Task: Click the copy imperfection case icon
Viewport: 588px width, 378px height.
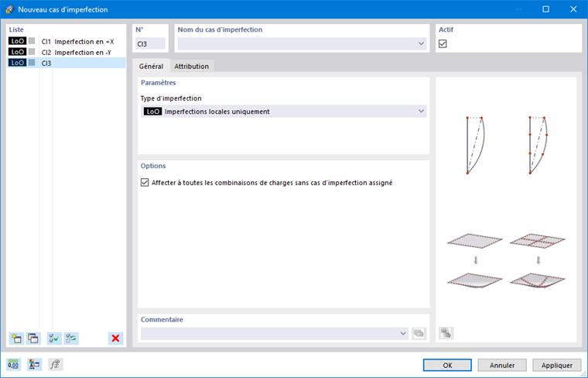Action: (x=33, y=338)
